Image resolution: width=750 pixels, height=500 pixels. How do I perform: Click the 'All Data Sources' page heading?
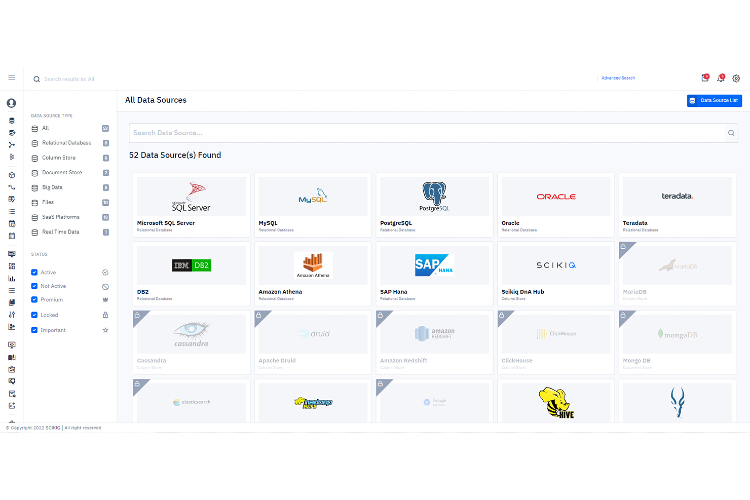click(155, 100)
